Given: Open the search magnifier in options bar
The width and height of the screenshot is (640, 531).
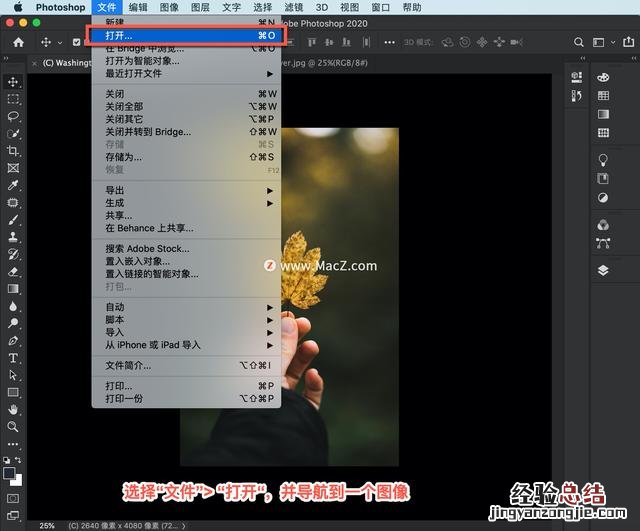Looking at the screenshot, I should point(578,42).
